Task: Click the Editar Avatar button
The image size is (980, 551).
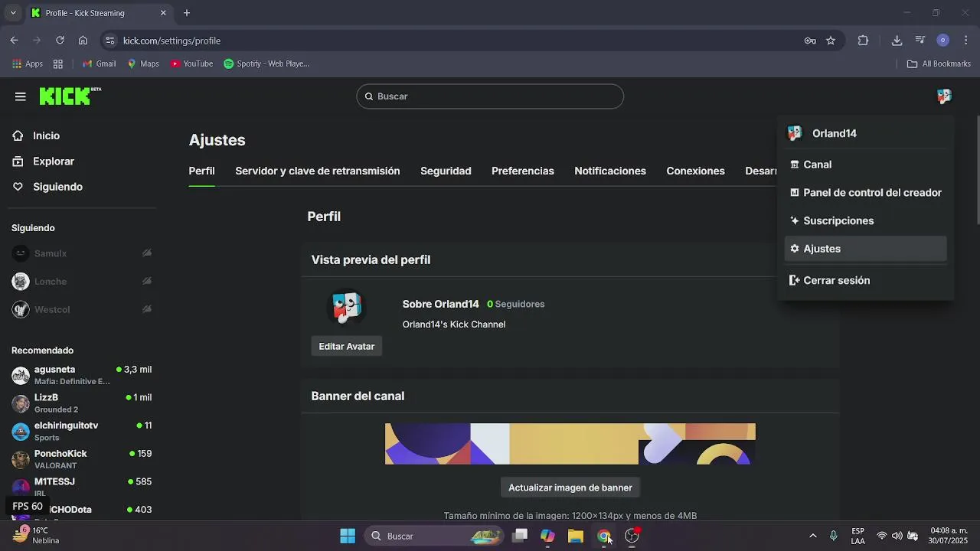Action: 347,347
